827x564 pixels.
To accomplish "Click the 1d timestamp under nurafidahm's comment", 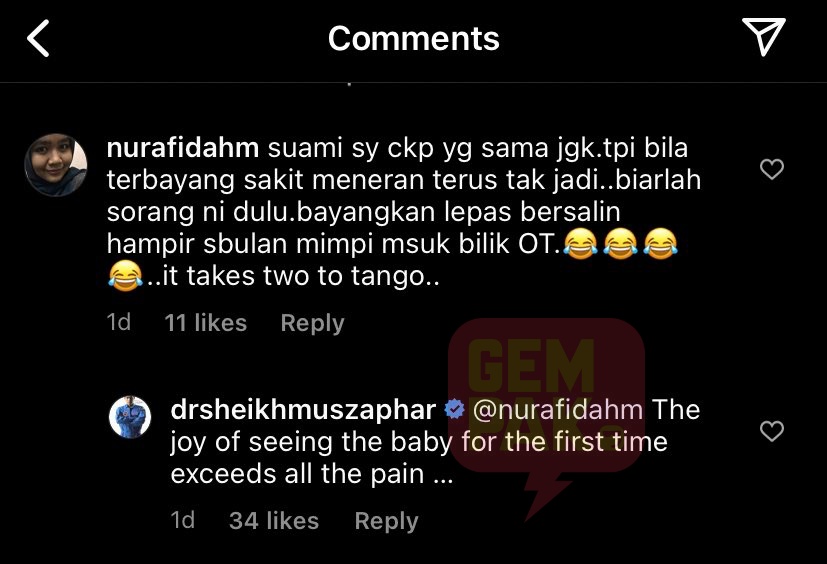I will coord(119,322).
